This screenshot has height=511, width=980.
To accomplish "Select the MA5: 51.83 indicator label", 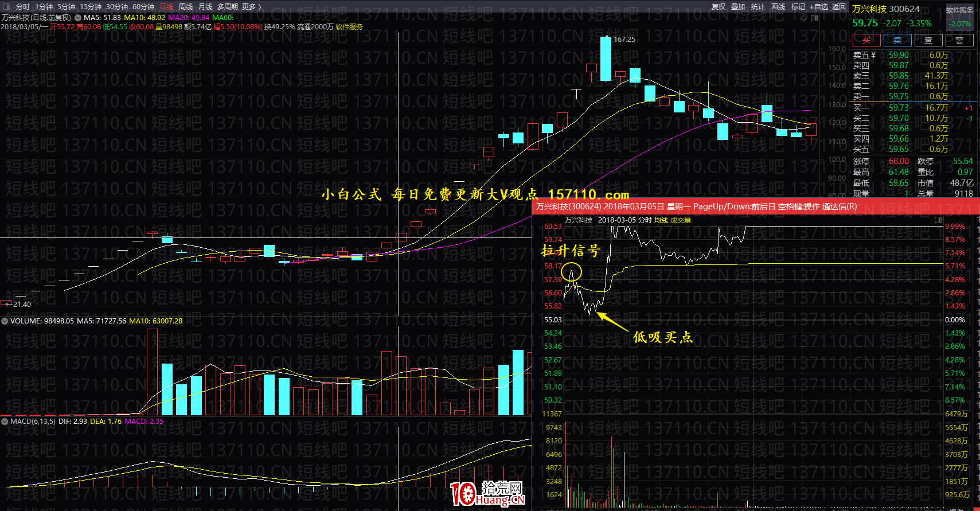I will pos(102,18).
